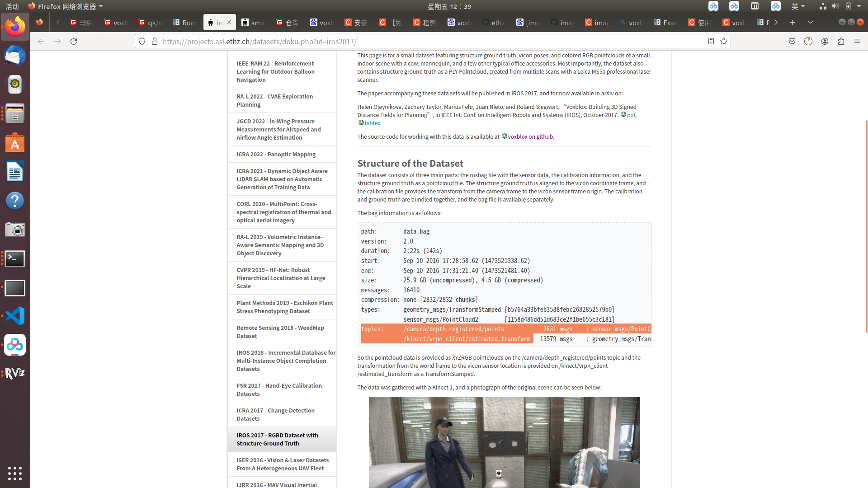Open the voxblox on github link

point(530,136)
